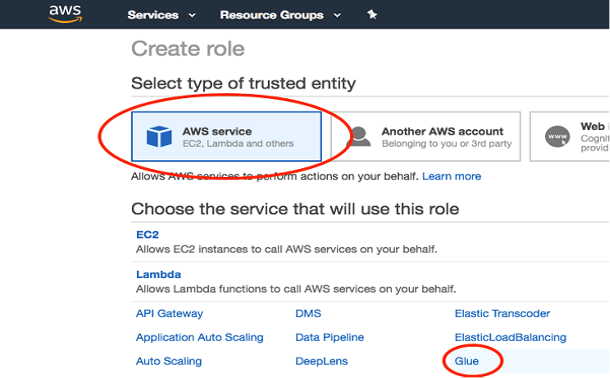Select API Gateway service link

click(169, 313)
